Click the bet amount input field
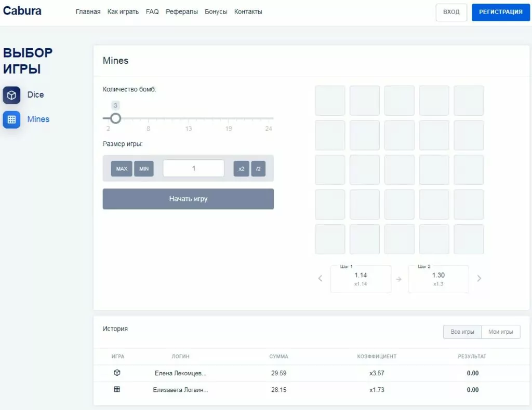This screenshot has width=532, height=410. [193, 169]
